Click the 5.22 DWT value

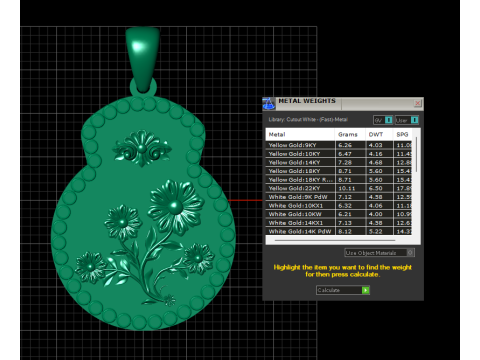375,231
